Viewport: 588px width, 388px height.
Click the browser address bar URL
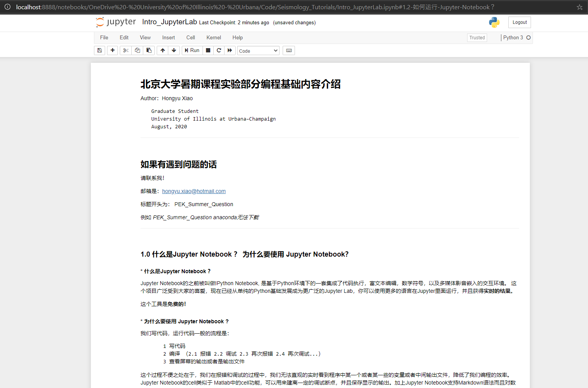(255, 7)
